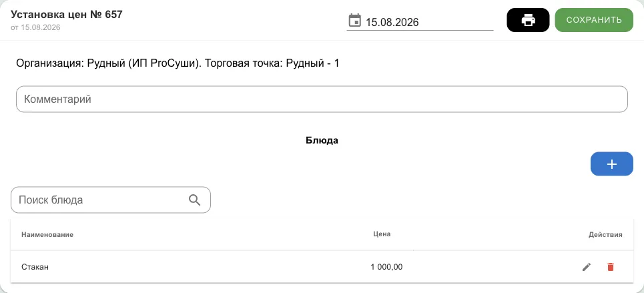Edit the Стакан row with pencil icon
This screenshot has width=644, height=293.
[587, 267]
